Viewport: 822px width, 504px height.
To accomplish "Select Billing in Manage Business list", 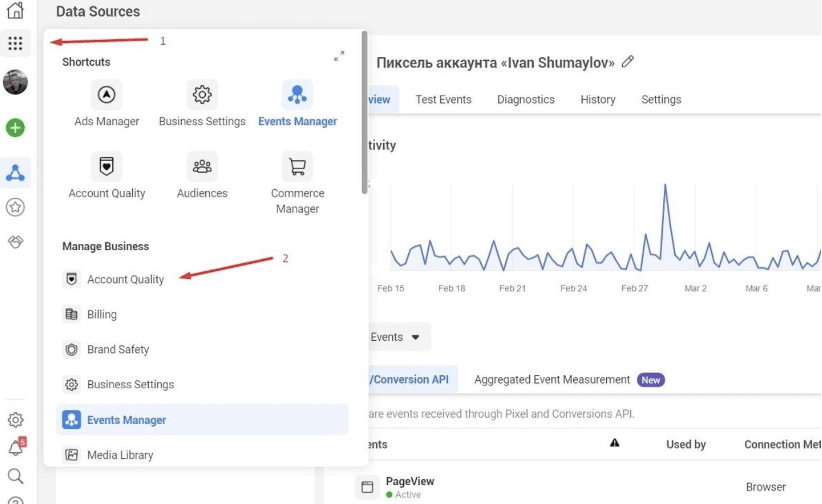I will [202, 314].
